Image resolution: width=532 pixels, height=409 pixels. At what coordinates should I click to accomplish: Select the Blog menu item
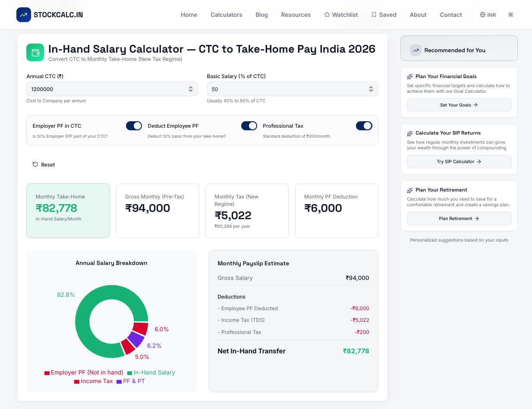tap(261, 14)
